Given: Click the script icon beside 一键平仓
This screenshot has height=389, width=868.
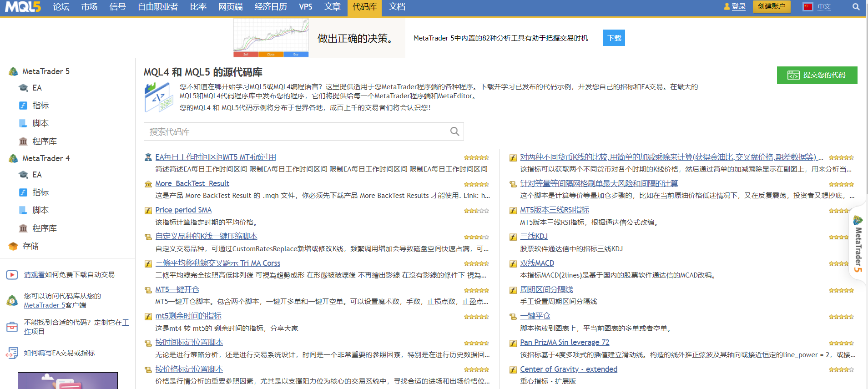Looking at the screenshot, I should tap(513, 316).
